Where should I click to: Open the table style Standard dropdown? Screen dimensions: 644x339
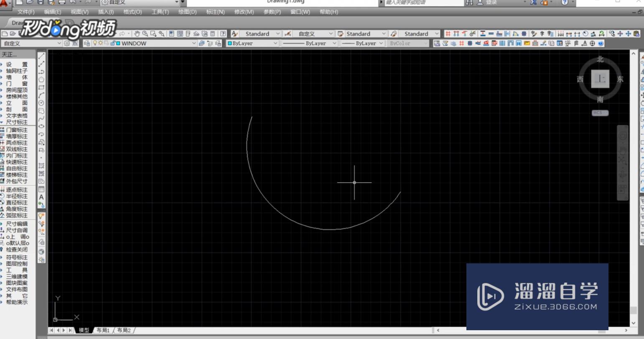coord(383,34)
